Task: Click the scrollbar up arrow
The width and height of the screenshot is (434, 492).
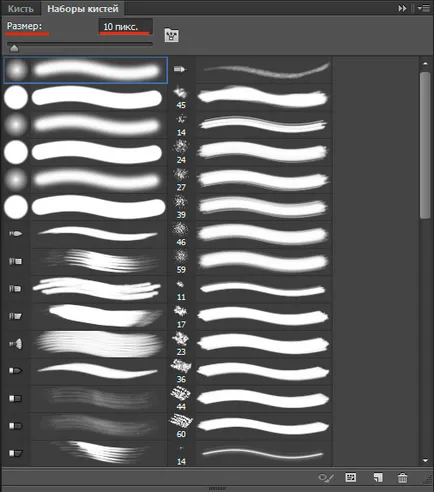Action: pyautogui.click(x=425, y=63)
